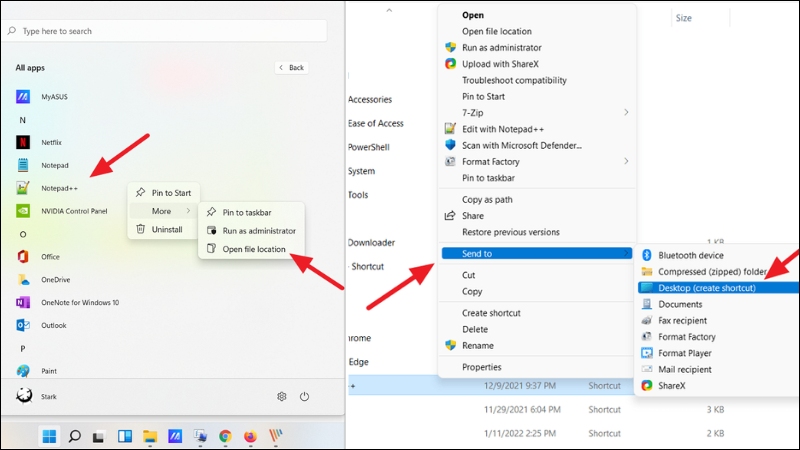This screenshot has height=450, width=800.
Task: Open Task View icon on taskbar
Action: (x=98, y=437)
